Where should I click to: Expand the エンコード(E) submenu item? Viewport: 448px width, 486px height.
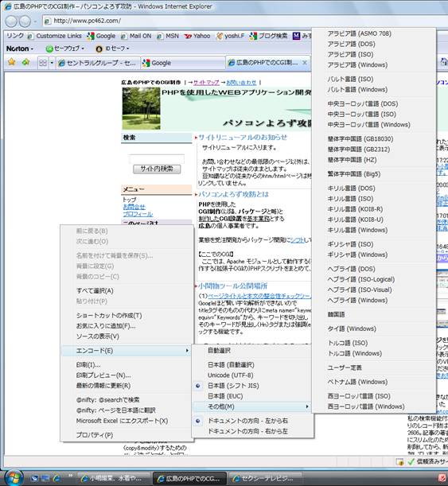click(127, 351)
